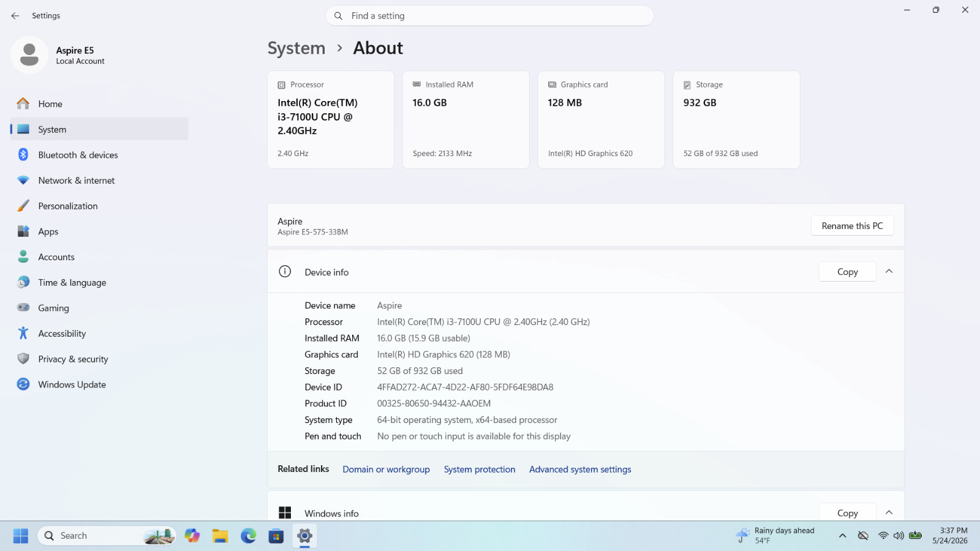Viewport: 980px width, 551px height.
Task: Open Bluetooth & devices settings
Action: [99, 155]
